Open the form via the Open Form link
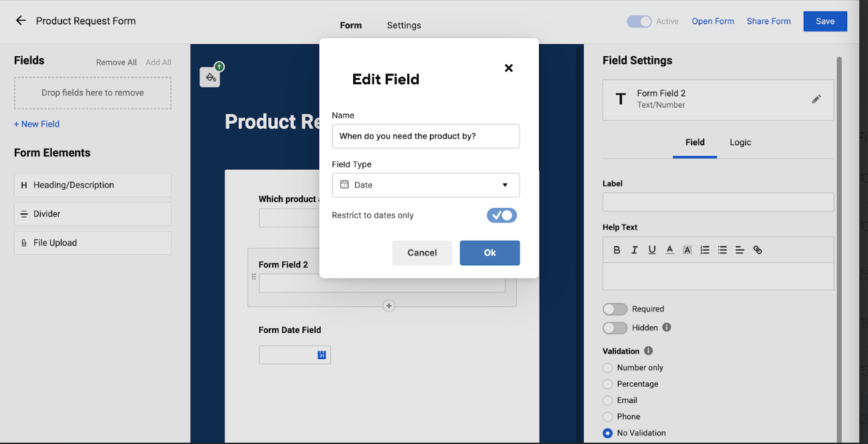 712,21
